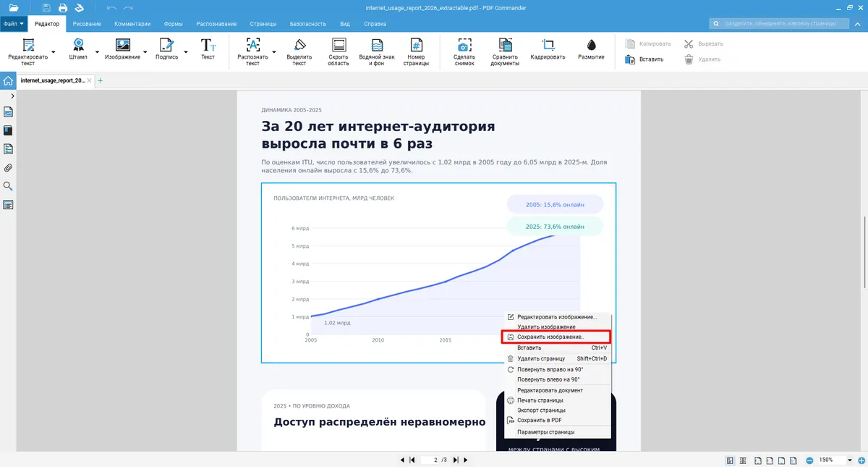Enable continuous scrolling view in status bar
Image resolution: width=868 pixels, height=467 pixels.
point(742,460)
